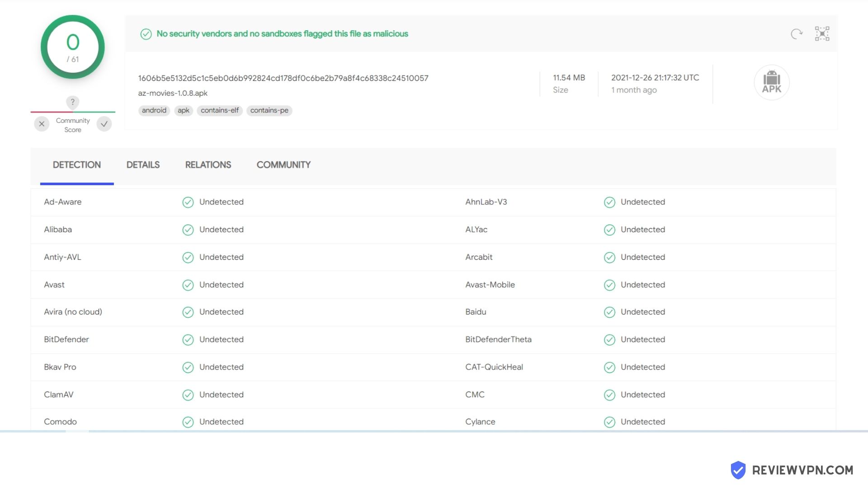
Task: Open the COMMUNITY tab
Action: click(283, 165)
